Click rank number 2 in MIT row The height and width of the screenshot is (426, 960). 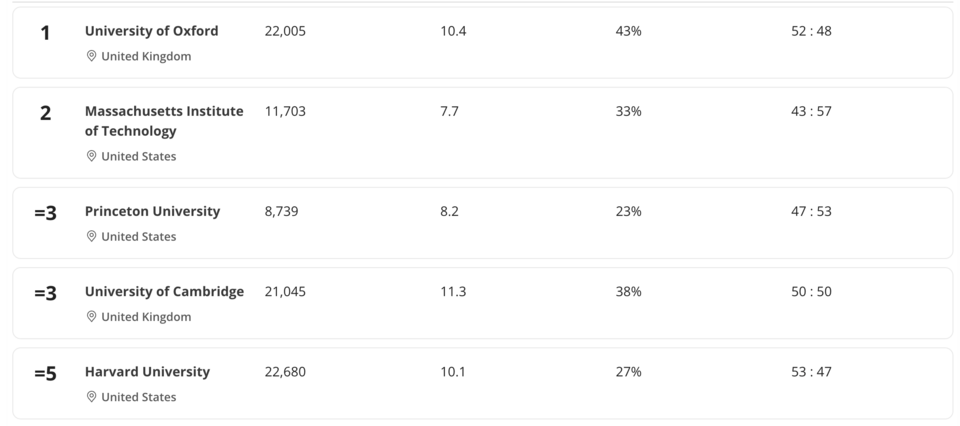tap(45, 114)
